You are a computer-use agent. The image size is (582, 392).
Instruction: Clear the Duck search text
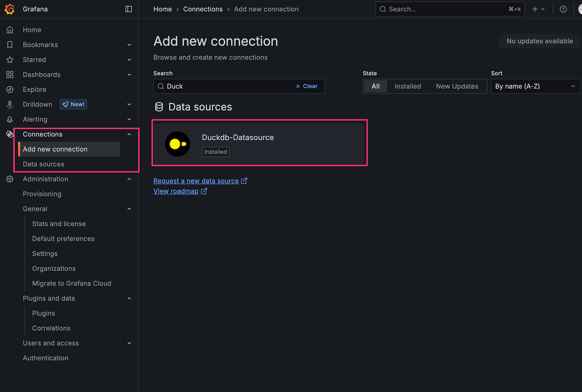306,86
